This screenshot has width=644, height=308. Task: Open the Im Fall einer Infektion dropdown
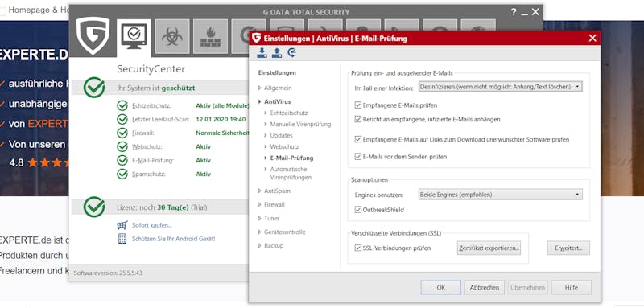click(x=500, y=87)
